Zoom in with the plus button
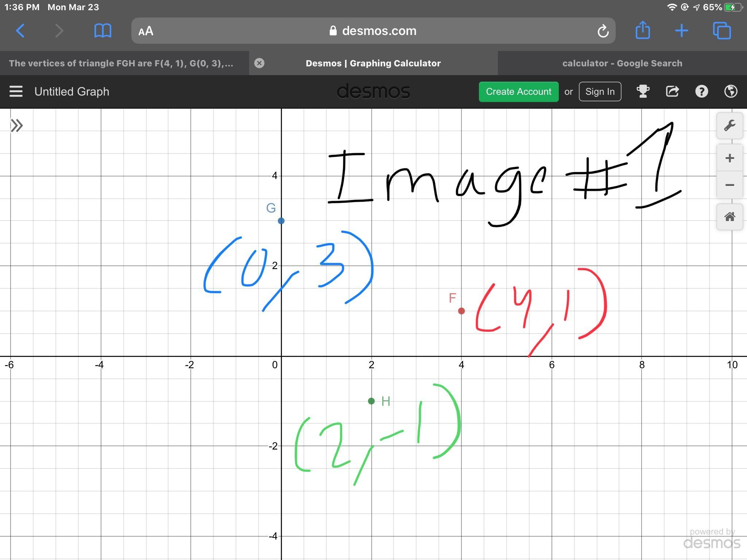 pyautogui.click(x=729, y=158)
